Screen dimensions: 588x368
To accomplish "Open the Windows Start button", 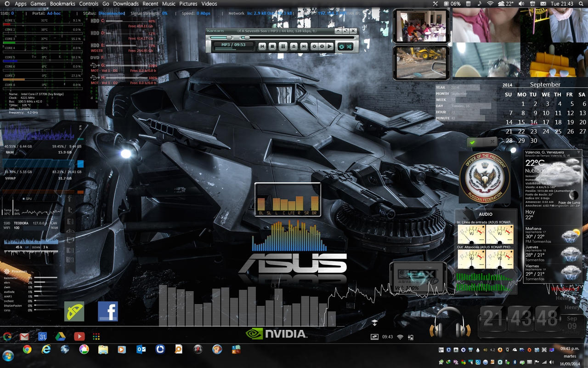I will [8, 356].
